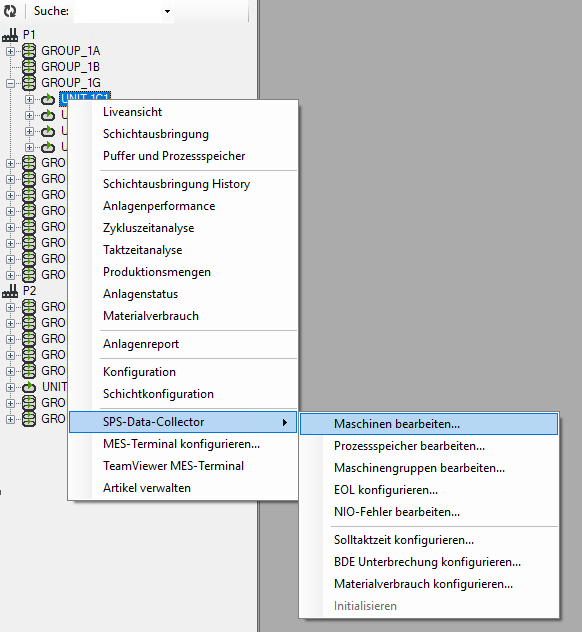The image size is (582, 632).
Task: Click the GROUP_1A group icon
Action: pos(29,51)
